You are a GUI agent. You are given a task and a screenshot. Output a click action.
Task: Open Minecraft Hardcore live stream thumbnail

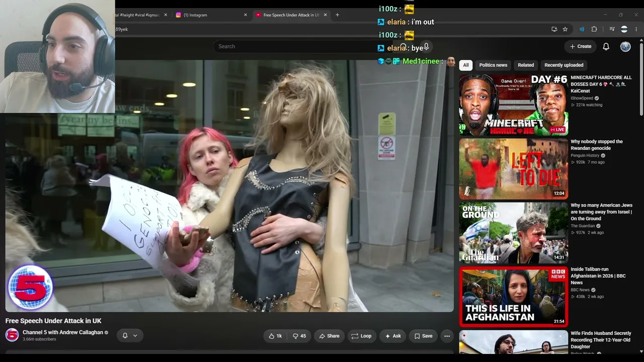tap(514, 105)
